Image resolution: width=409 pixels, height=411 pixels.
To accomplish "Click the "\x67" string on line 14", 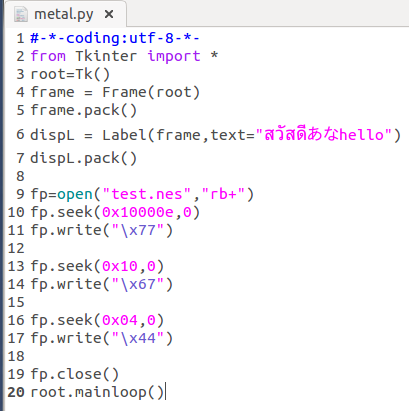I will (138, 284).
